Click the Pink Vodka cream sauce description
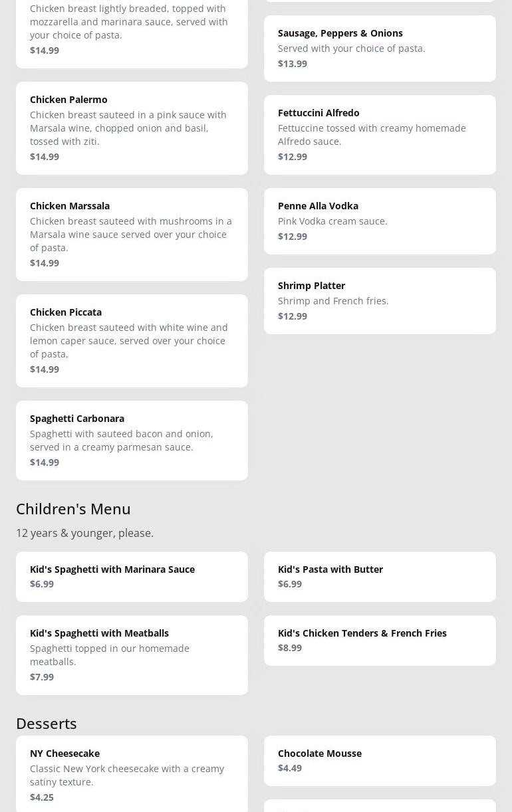The image size is (512, 812). tap(332, 221)
